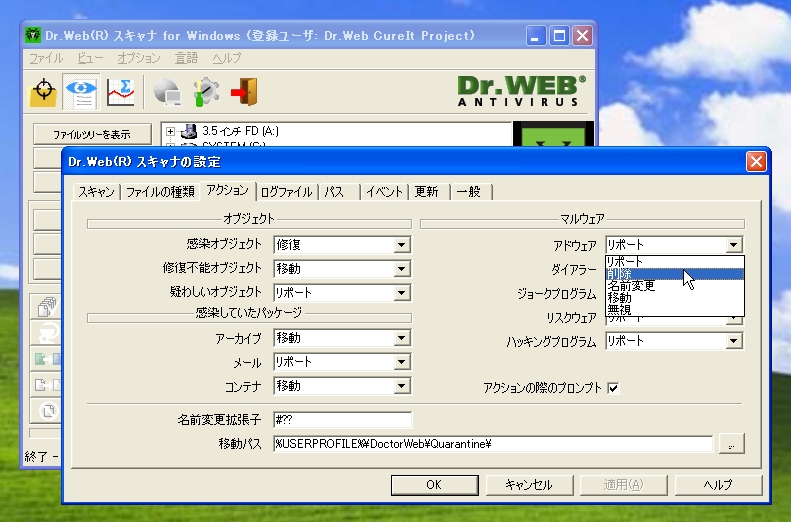Switch to the ログファイル tab
This screenshot has height=522, width=791.
pyautogui.click(x=287, y=192)
